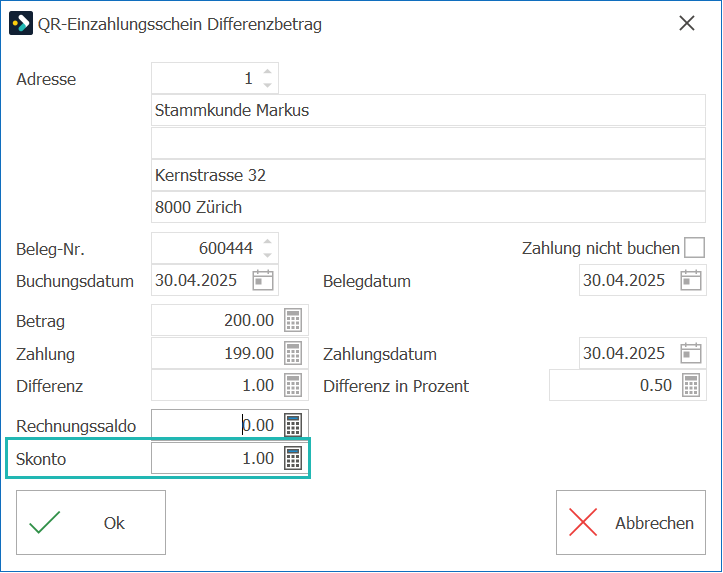Click the Zahlung nicht buchen label
The width and height of the screenshot is (723, 573).
601,248
